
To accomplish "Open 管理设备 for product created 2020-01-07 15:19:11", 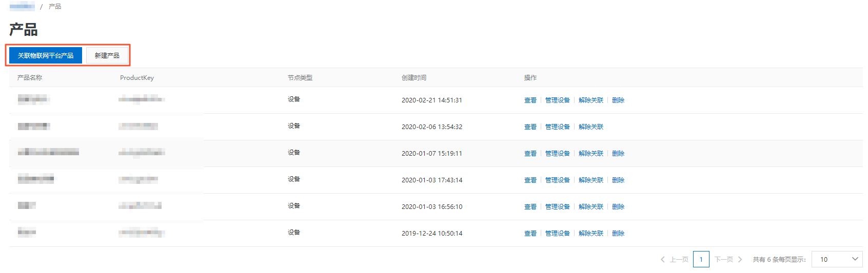I will (558, 154).
